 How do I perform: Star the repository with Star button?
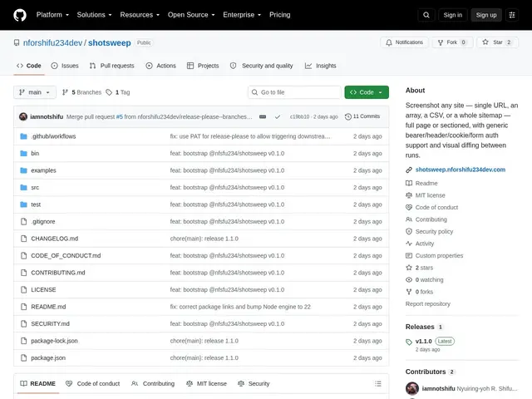click(497, 42)
